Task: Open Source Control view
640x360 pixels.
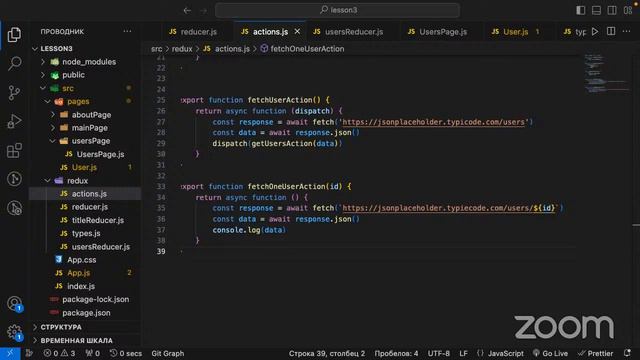Action: (14, 93)
